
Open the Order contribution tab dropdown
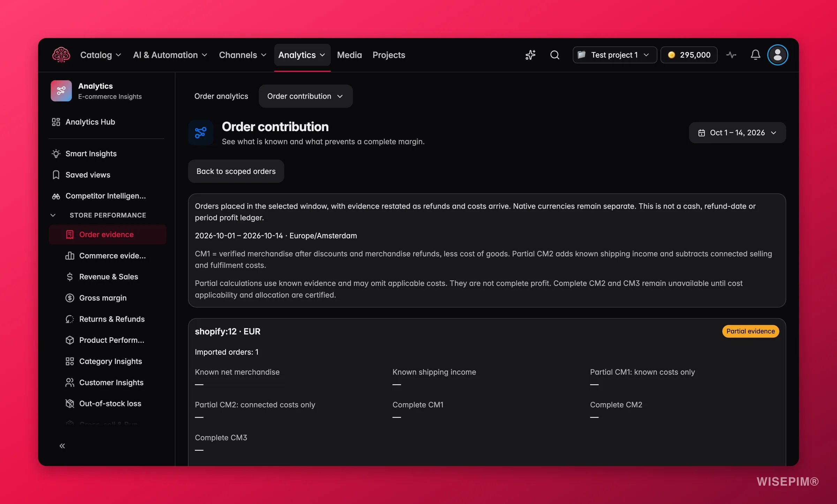pyautogui.click(x=306, y=96)
